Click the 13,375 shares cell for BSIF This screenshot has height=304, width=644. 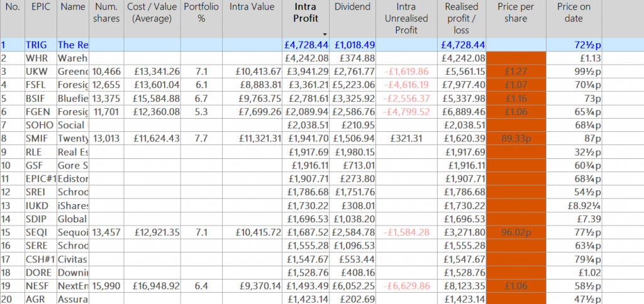[x=105, y=99]
